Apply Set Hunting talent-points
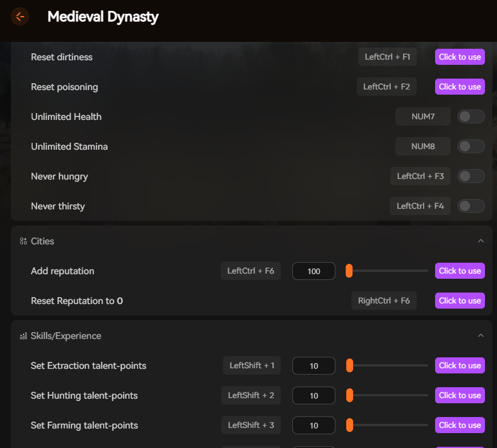The image size is (497, 448). click(x=460, y=395)
